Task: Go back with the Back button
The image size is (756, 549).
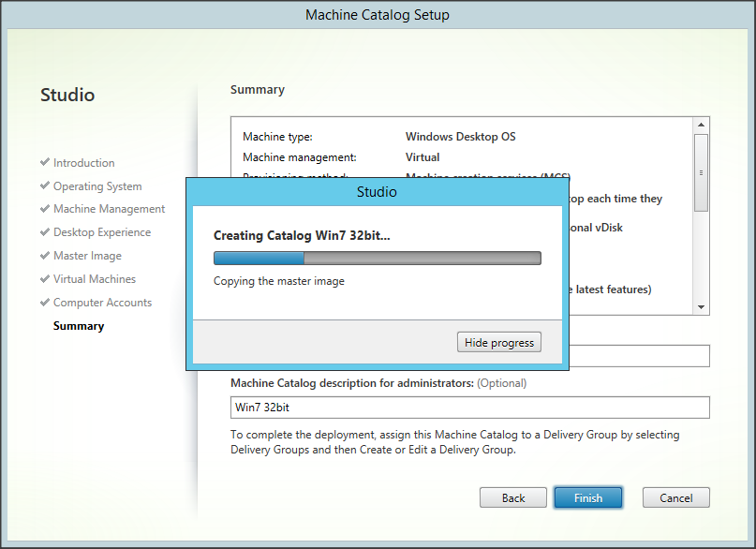Action: pyautogui.click(x=513, y=497)
